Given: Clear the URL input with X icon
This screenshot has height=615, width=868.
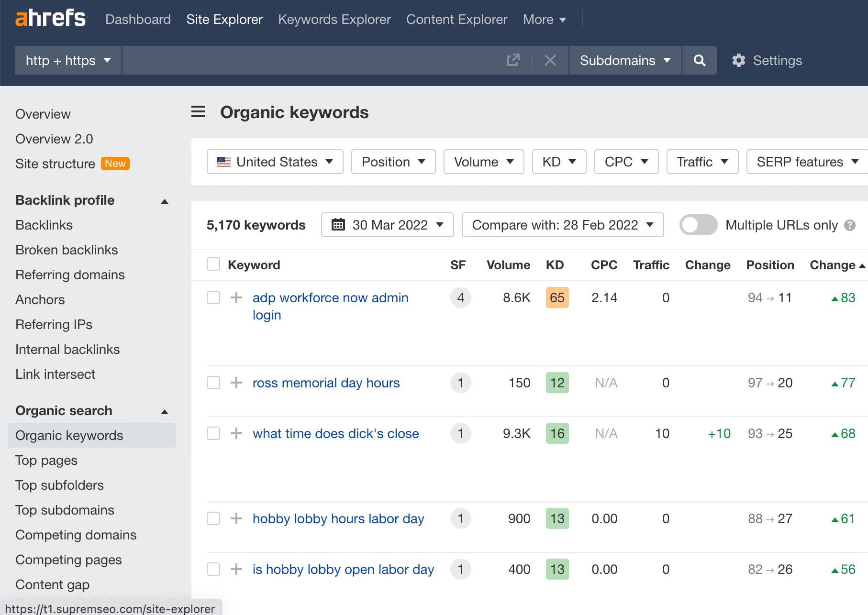Looking at the screenshot, I should pos(550,60).
